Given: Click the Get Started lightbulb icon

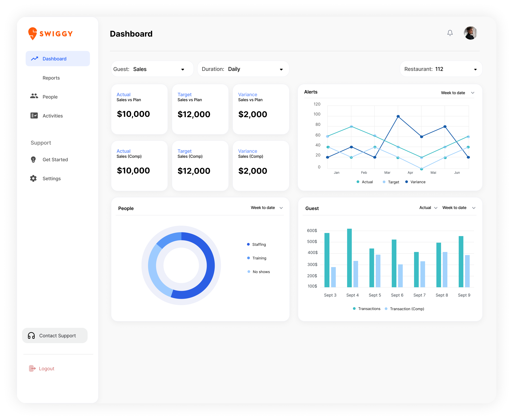Looking at the screenshot, I should (x=33, y=159).
